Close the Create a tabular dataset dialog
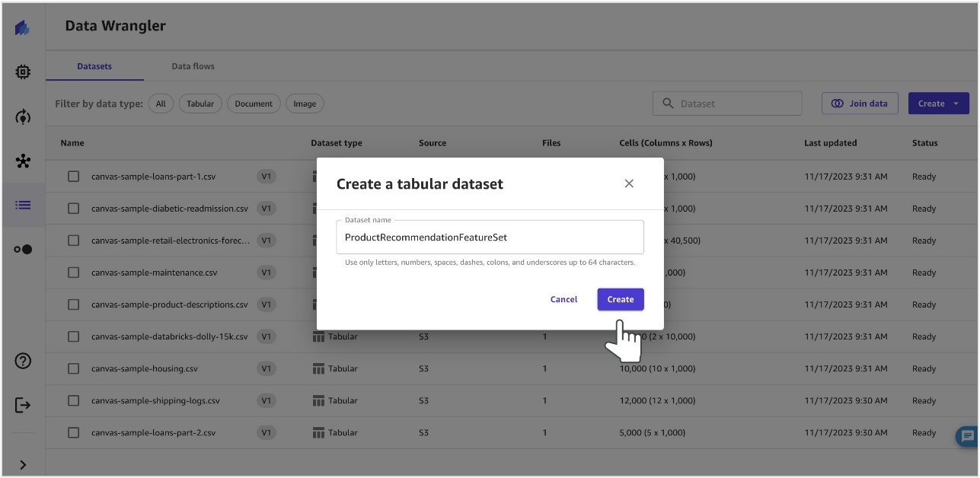Screen dimensions: 980x478 (629, 183)
